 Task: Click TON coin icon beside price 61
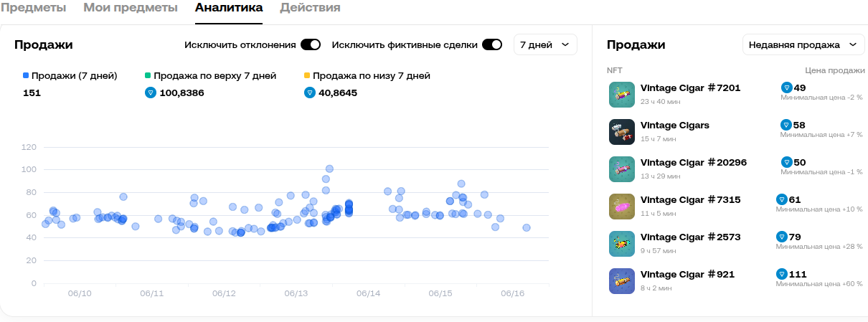point(782,199)
